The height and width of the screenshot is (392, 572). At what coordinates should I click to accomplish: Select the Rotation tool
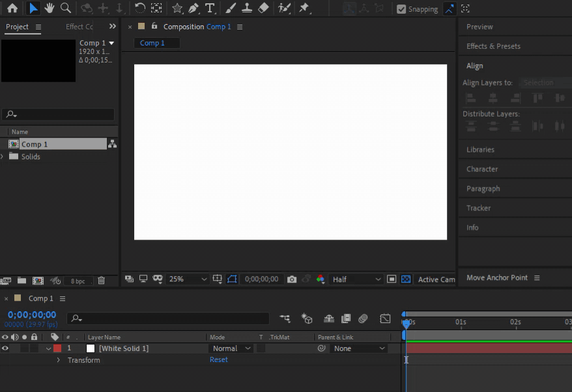139,8
